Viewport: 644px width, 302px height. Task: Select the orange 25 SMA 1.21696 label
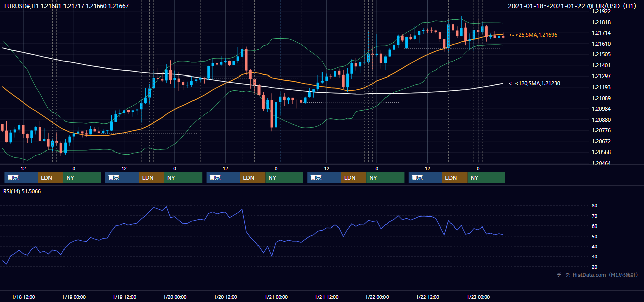pos(533,35)
